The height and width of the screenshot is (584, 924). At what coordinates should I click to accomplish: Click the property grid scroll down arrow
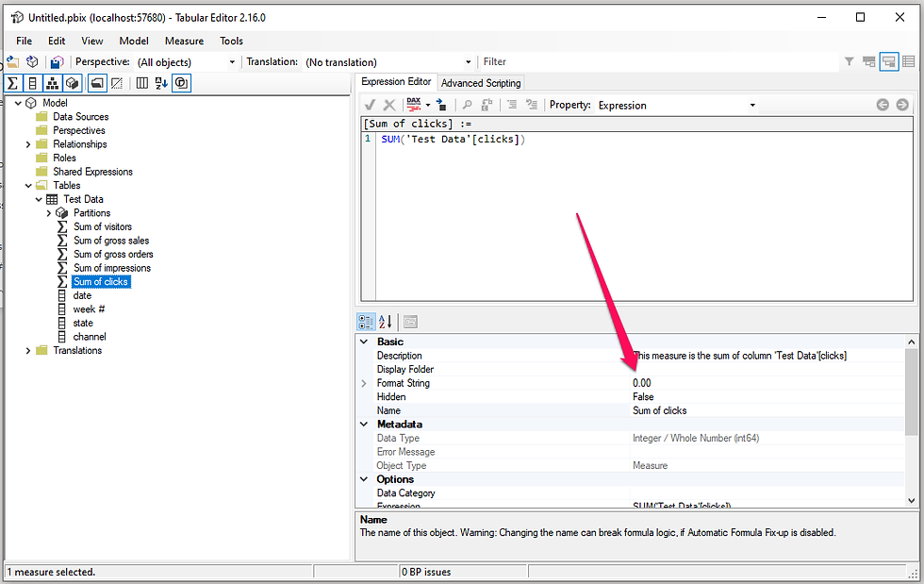(912, 501)
